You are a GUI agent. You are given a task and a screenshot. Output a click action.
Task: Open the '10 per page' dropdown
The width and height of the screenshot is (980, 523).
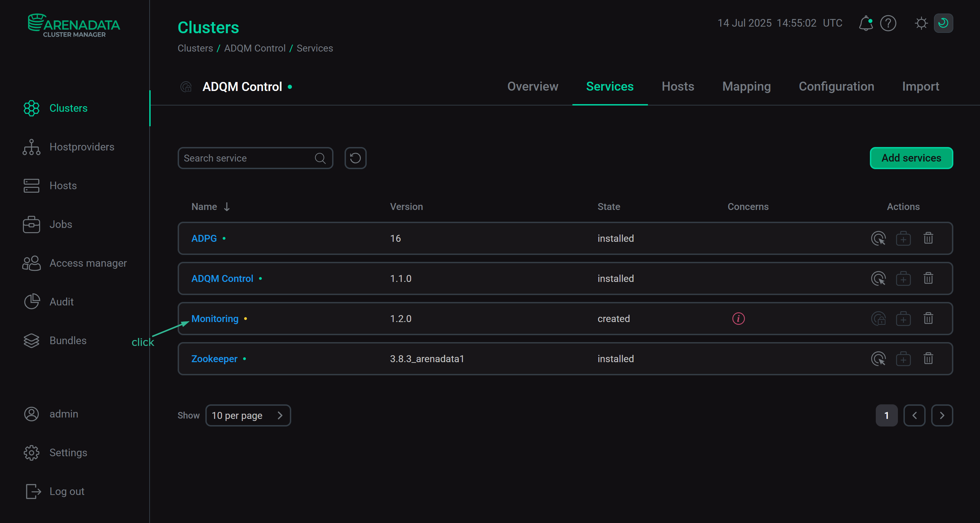pyautogui.click(x=248, y=415)
